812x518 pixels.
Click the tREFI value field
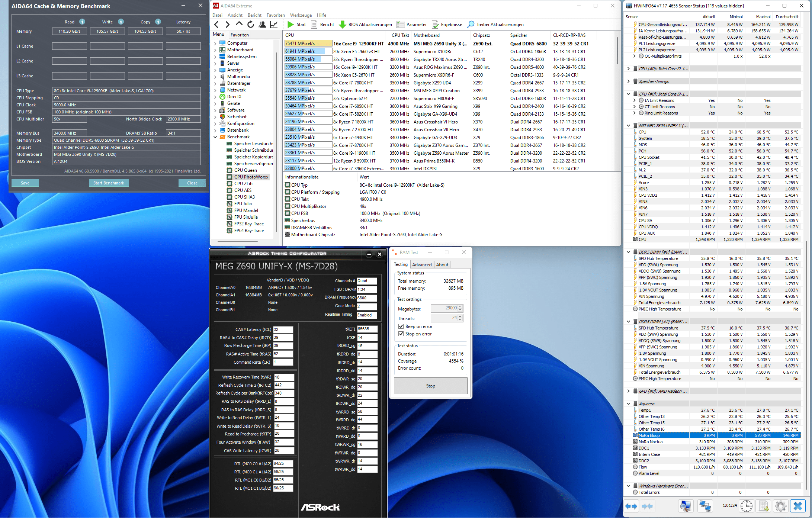click(367, 329)
